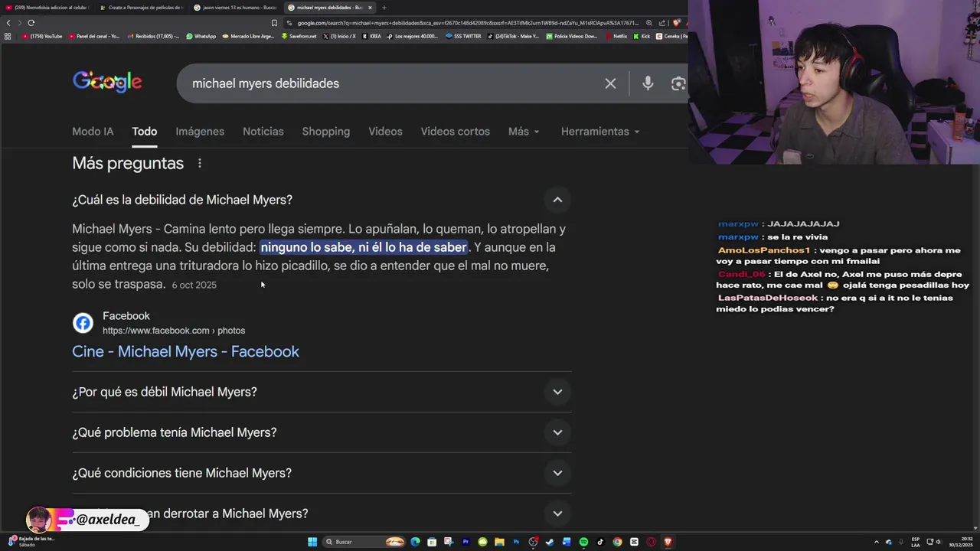
Task: Switch to the Videos cortos tab
Action: (x=455, y=132)
